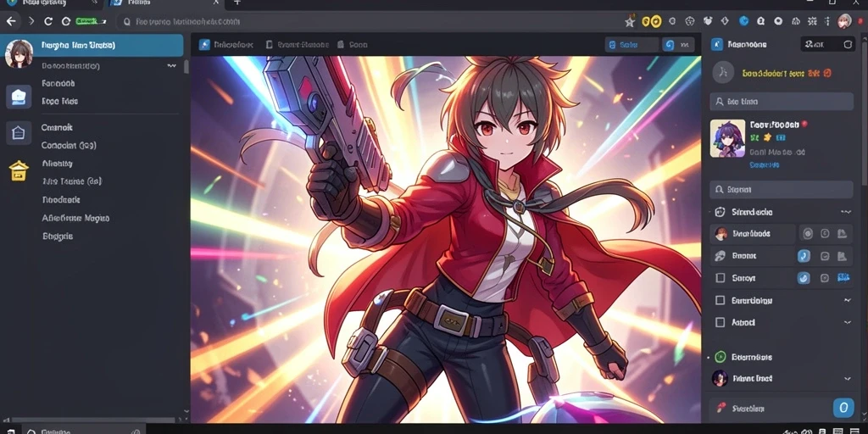Screen dimensions: 868x434
Task: Click the left sidebar horizontal scrollbar
Action: [93, 420]
